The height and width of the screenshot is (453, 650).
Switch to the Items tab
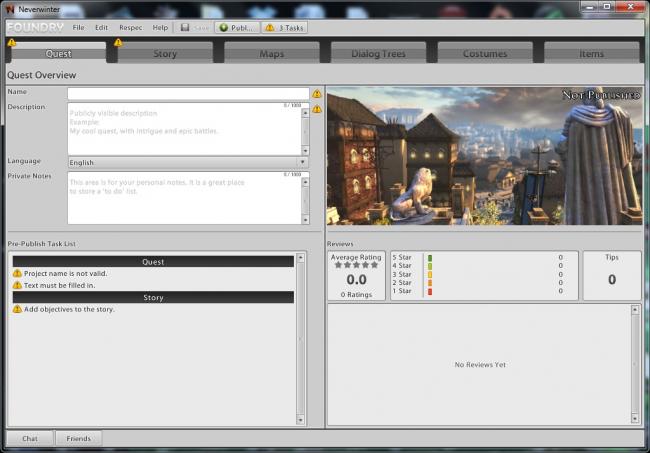(x=592, y=53)
